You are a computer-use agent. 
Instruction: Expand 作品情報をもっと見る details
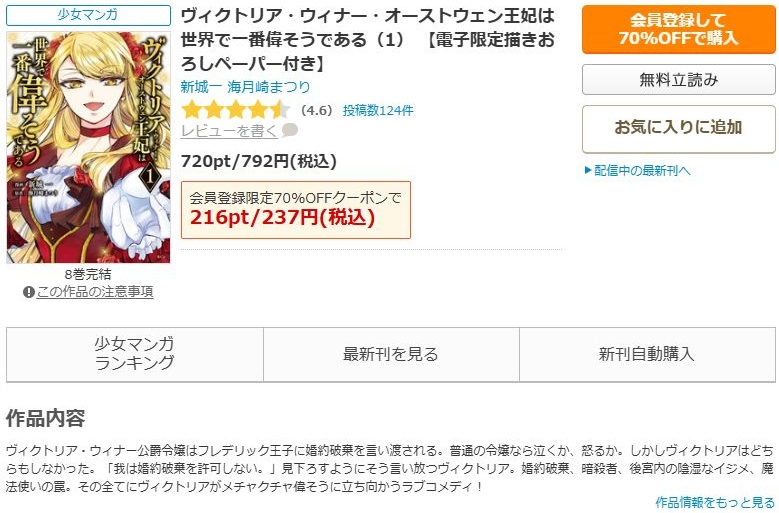click(715, 502)
